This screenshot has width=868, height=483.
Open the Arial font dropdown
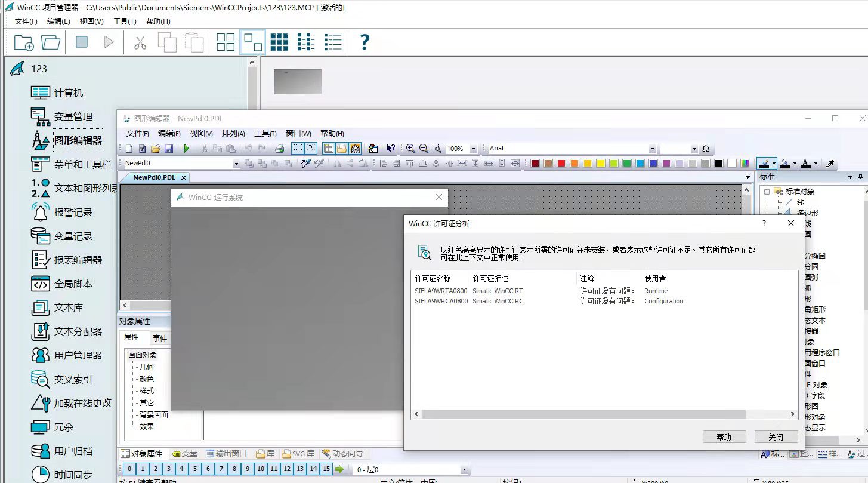coord(653,149)
